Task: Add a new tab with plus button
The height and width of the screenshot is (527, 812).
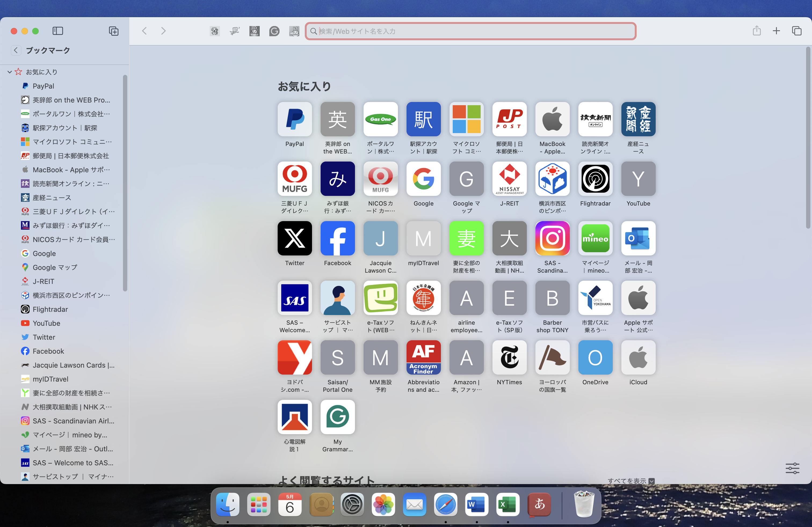Action: point(776,31)
